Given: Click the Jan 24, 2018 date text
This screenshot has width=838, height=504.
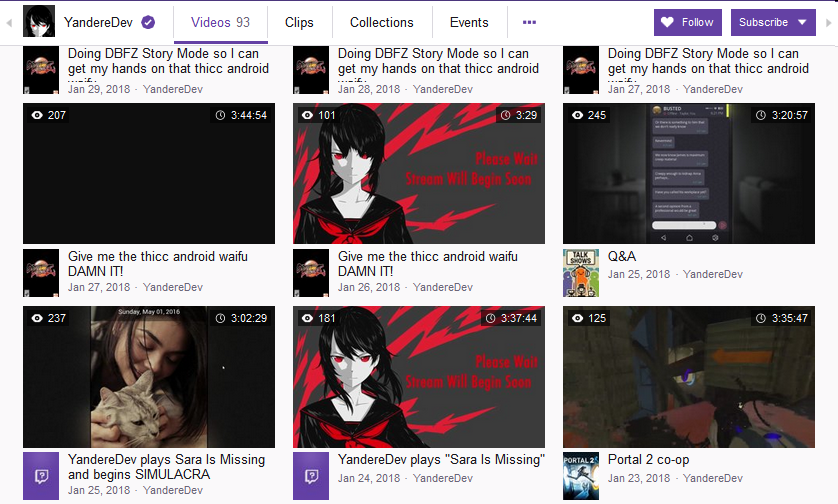Looking at the screenshot, I should click(x=369, y=478).
